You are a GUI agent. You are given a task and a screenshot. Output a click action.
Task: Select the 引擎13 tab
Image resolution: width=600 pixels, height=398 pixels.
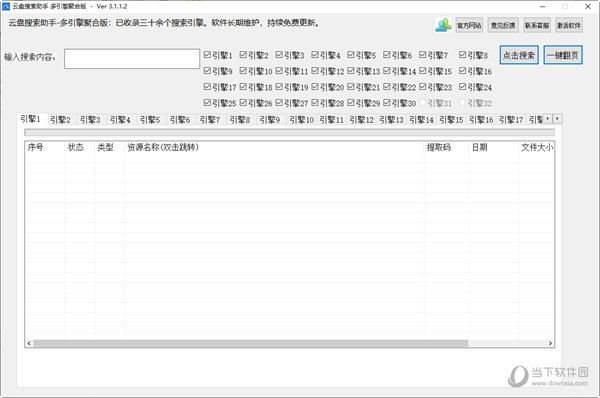[x=391, y=120]
